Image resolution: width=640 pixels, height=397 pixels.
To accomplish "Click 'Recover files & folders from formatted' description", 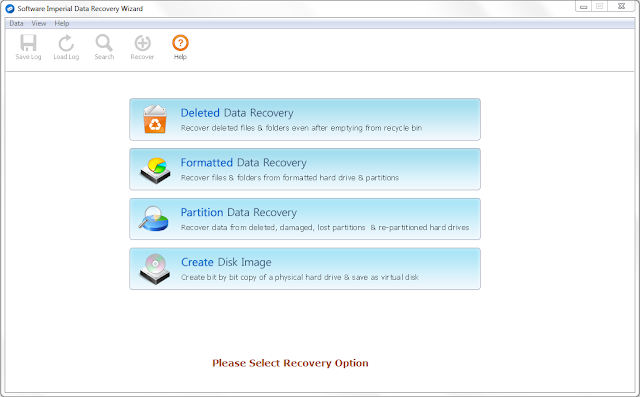I will tap(290, 177).
